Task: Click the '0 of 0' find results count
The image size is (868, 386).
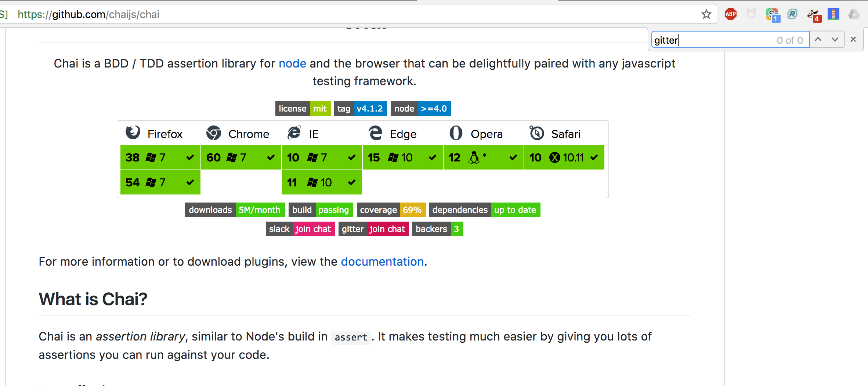Action: [x=790, y=40]
